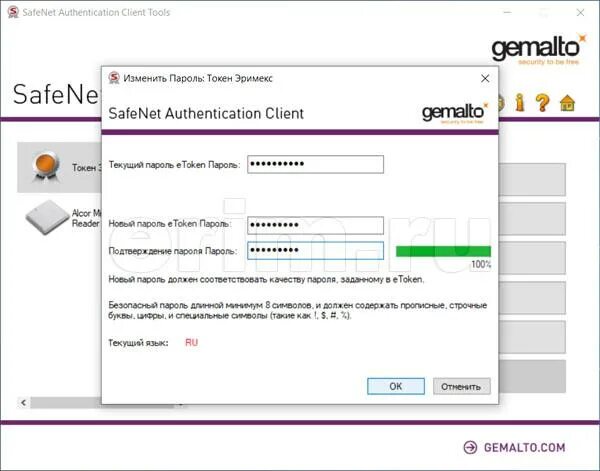Click the gemalto logo in the main window
The image size is (600, 471).
click(538, 49)
